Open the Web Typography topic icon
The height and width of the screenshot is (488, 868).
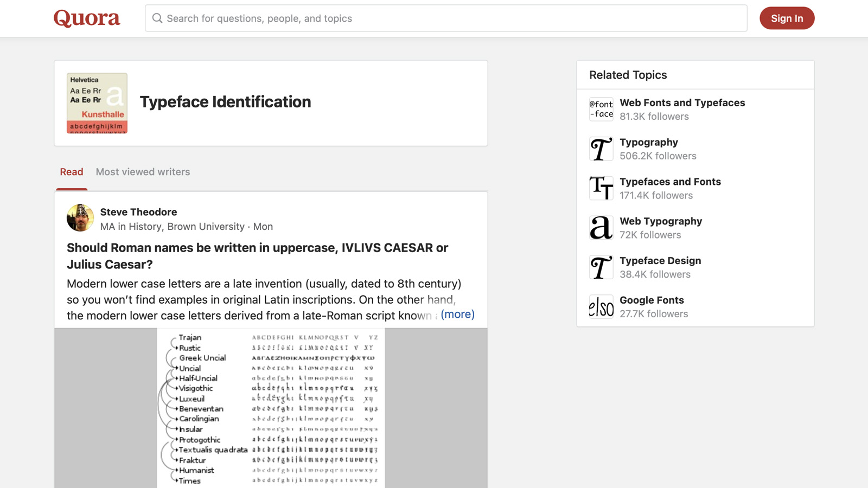(x=601, y=228)
